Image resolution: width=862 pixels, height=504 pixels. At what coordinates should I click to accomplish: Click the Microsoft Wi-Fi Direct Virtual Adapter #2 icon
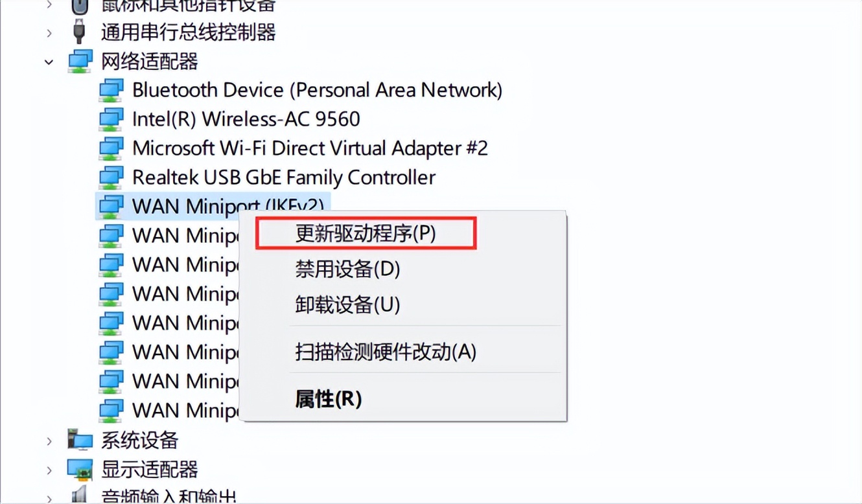[x=111, y=148]
